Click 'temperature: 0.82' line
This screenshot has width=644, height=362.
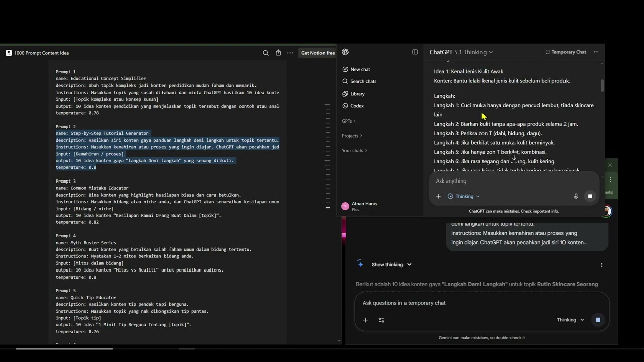click(77, 222)
